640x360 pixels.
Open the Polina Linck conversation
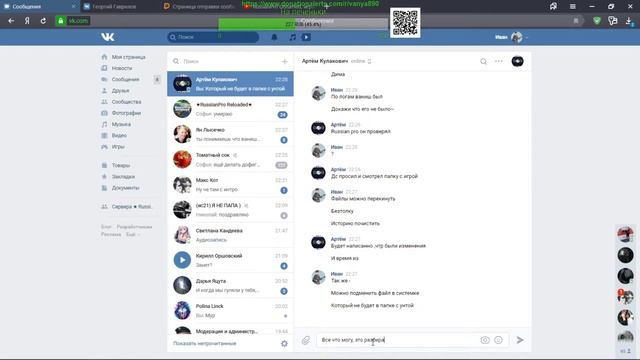pos(230,311)
